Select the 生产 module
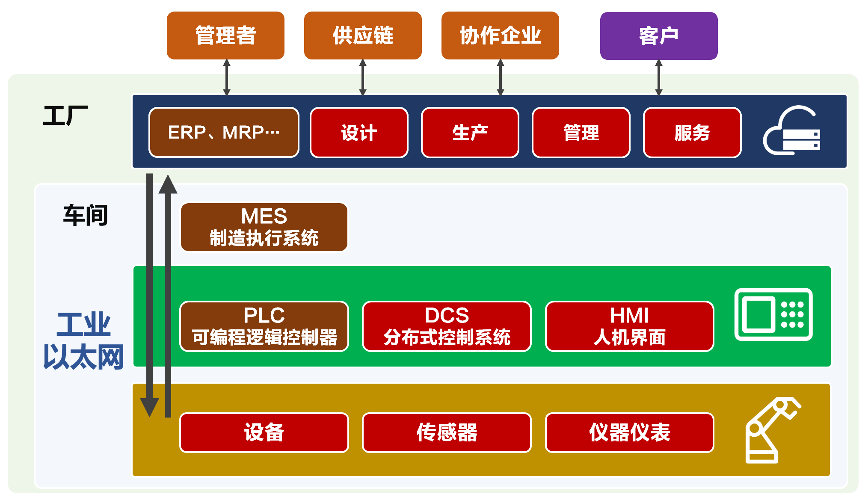 pos(470,133)
